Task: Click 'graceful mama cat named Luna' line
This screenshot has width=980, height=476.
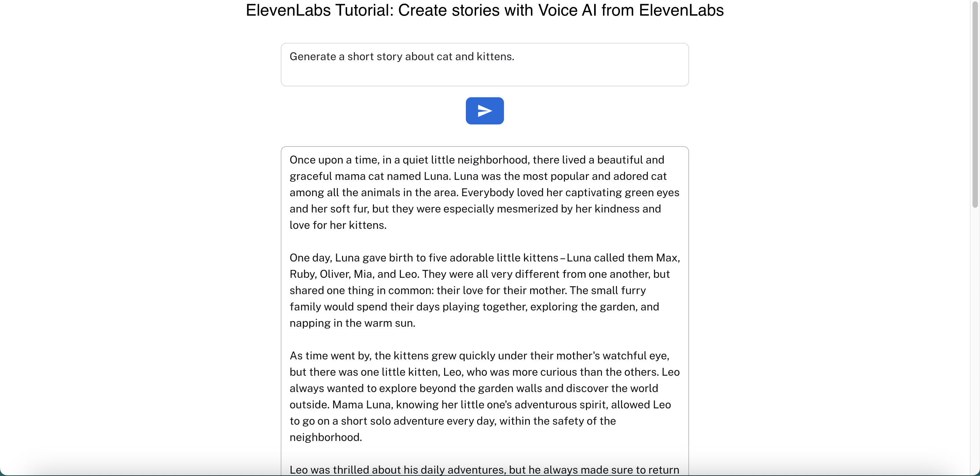Action: pos(478,176)
